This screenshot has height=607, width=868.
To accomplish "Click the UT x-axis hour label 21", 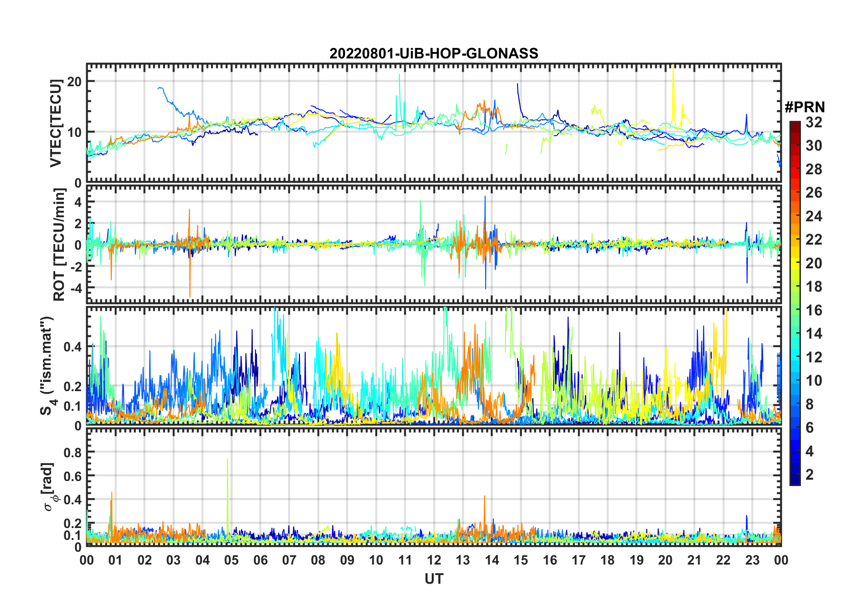I will click(x=695, y=560).
